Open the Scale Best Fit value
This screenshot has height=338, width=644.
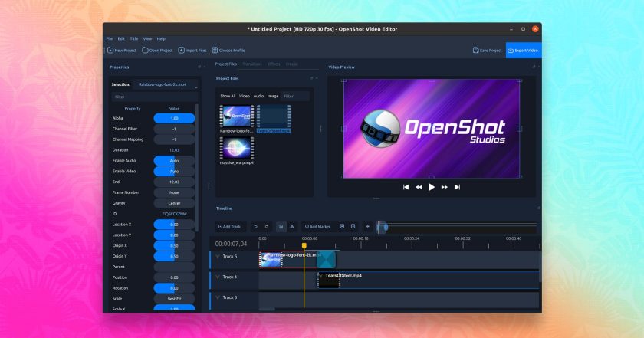coord(174,299)
